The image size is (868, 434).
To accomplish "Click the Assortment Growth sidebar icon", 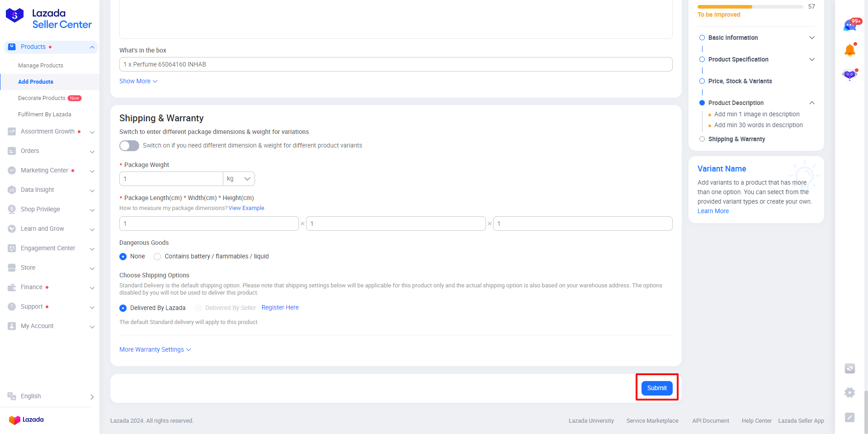I will click(x=12, y=131).
